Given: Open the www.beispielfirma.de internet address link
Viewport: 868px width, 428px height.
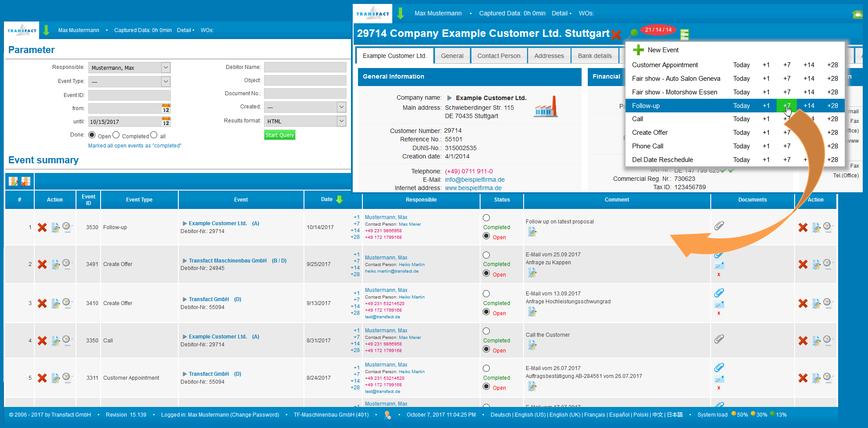Looking at the screenshot, I should (x=473, y=188).
